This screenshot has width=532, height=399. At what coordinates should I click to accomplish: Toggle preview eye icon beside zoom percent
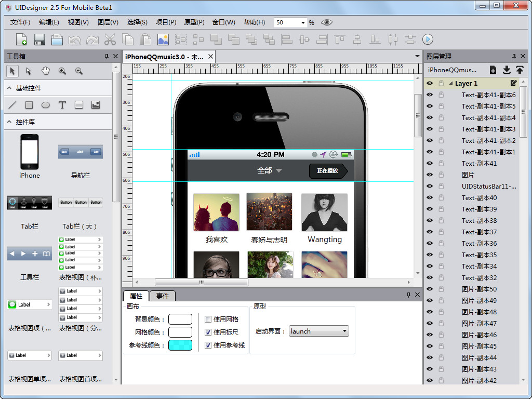(x=326, y=22)
